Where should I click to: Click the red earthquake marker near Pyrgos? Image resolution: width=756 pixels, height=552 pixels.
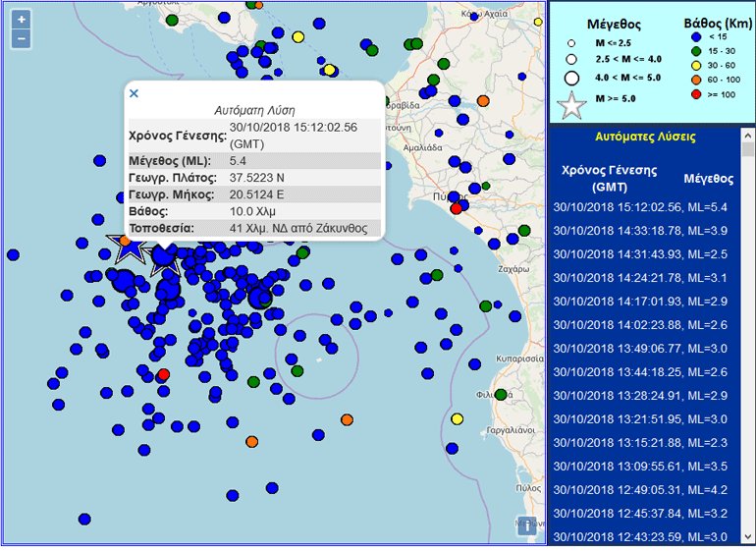(456, 208)
